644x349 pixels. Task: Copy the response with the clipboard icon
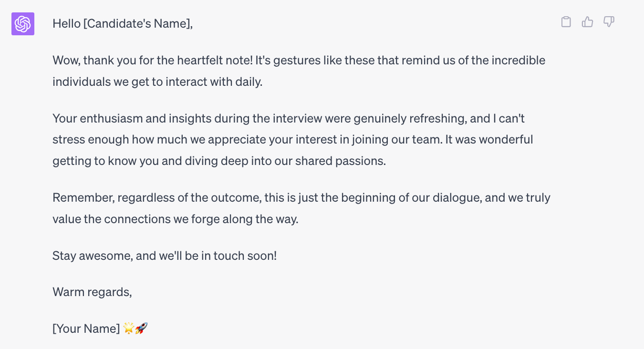[x=566, y=22]
